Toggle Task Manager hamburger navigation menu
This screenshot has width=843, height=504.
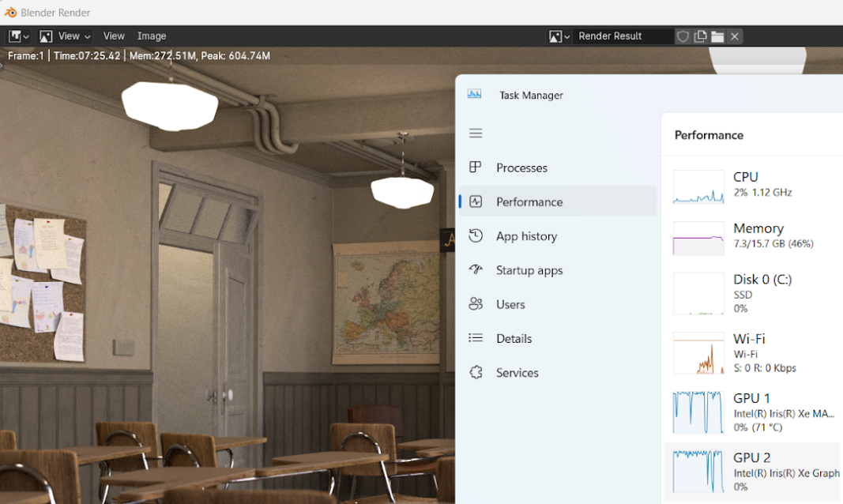click(476, 134)
